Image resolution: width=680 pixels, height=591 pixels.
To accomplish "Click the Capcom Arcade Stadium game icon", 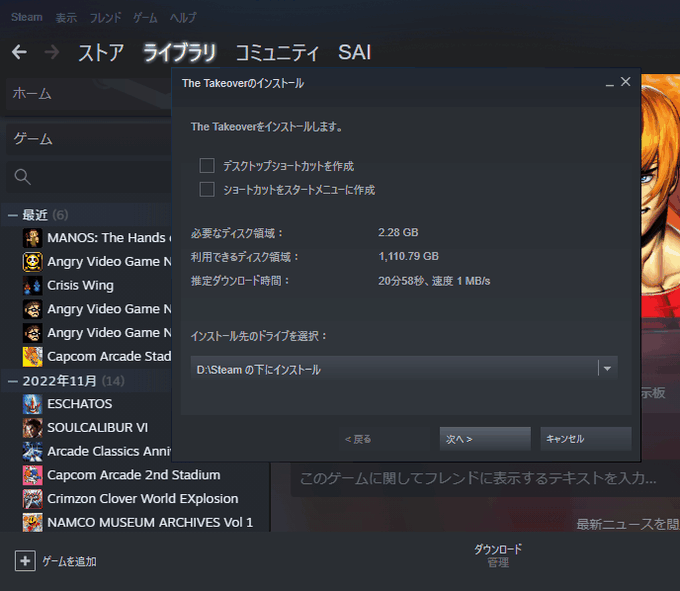I will tap(33, 356).
